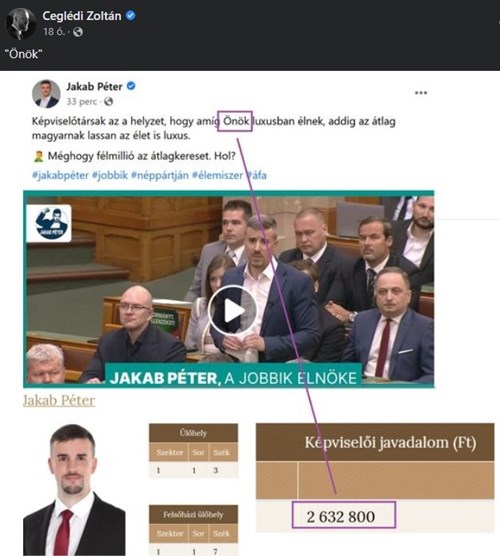Open the #néppártján hashtag

click(160, 175)
